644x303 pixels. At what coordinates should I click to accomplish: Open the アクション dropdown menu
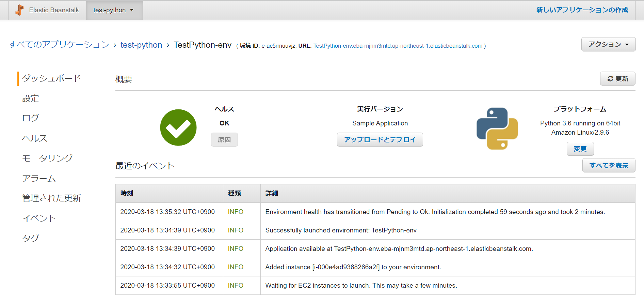[608, 44]
